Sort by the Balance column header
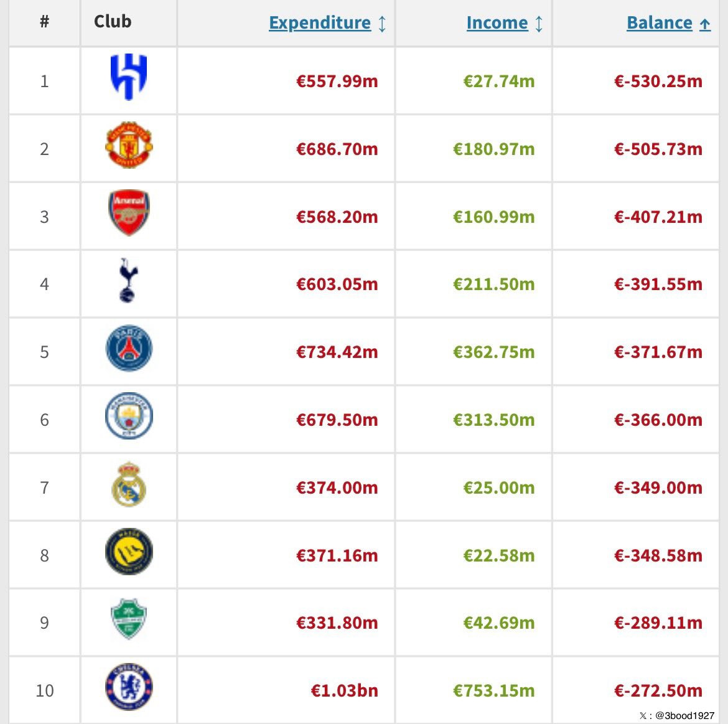This screenshot has width=728, height=724. (659, 23)
